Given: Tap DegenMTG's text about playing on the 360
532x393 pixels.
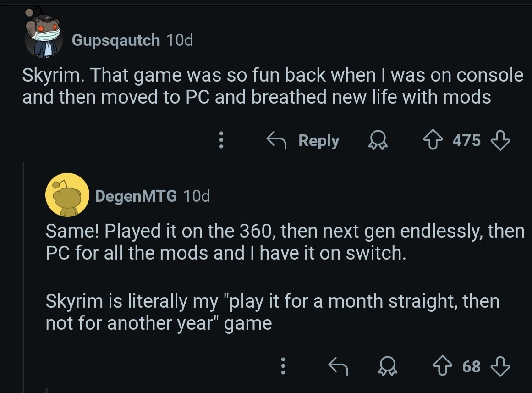Looking at the screenshot, I should [x=284, y=242].
